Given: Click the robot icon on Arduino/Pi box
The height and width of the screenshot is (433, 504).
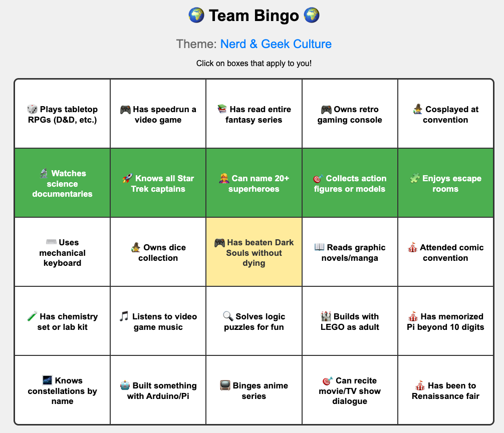Looking at the screenshot, I should [x=125, y=385].
